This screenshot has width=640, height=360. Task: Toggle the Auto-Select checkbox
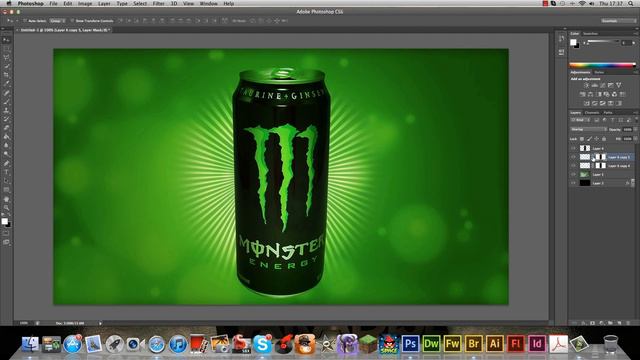pos(25,20)
